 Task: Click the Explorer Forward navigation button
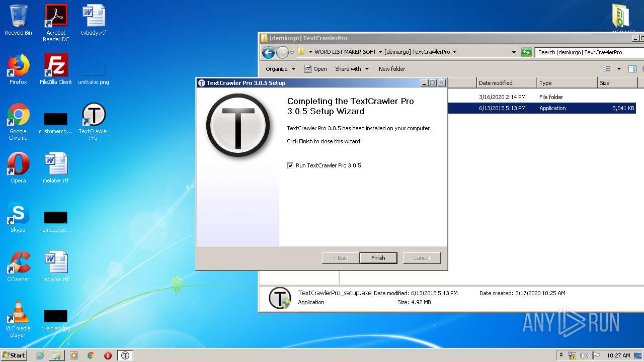pyautogui.click(x=283, y=52)
